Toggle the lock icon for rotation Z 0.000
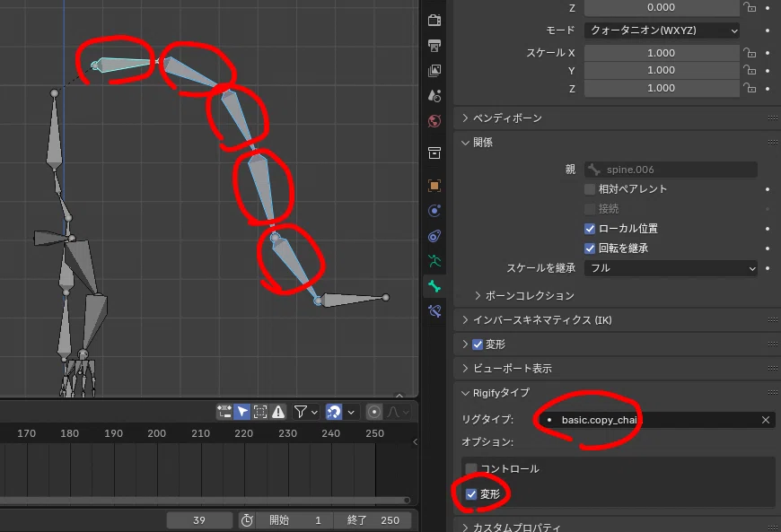Image resolution: width=781 pixels, height=532 pixels. (750, 7)
